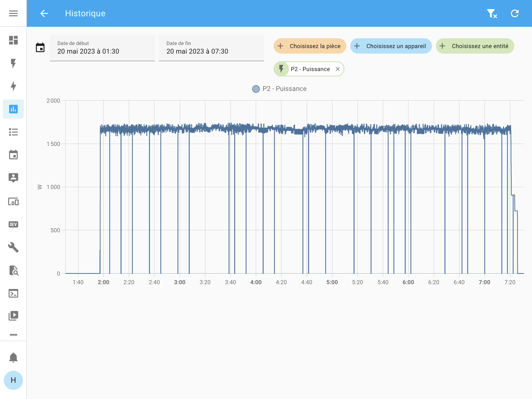Open the Choisissez une entité picker
The width and height of the screenshot is (532, 399).
[x=475, y=46]
